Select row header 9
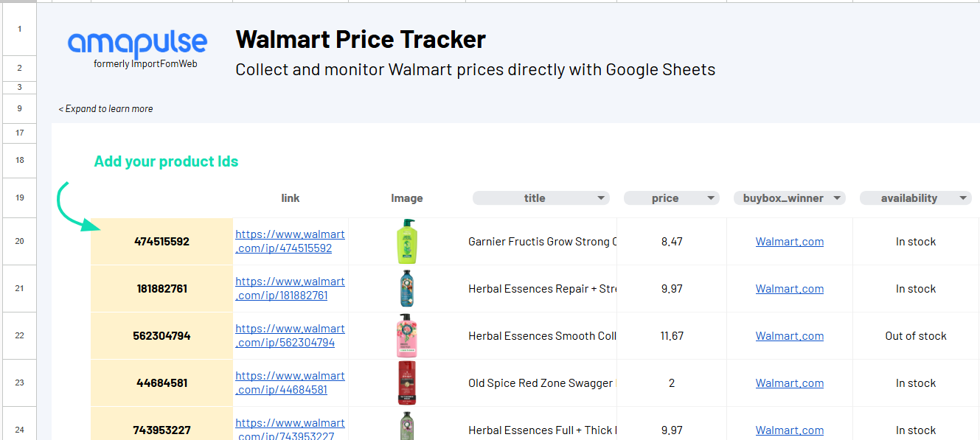980x440 pixels. tap(20, 109)
